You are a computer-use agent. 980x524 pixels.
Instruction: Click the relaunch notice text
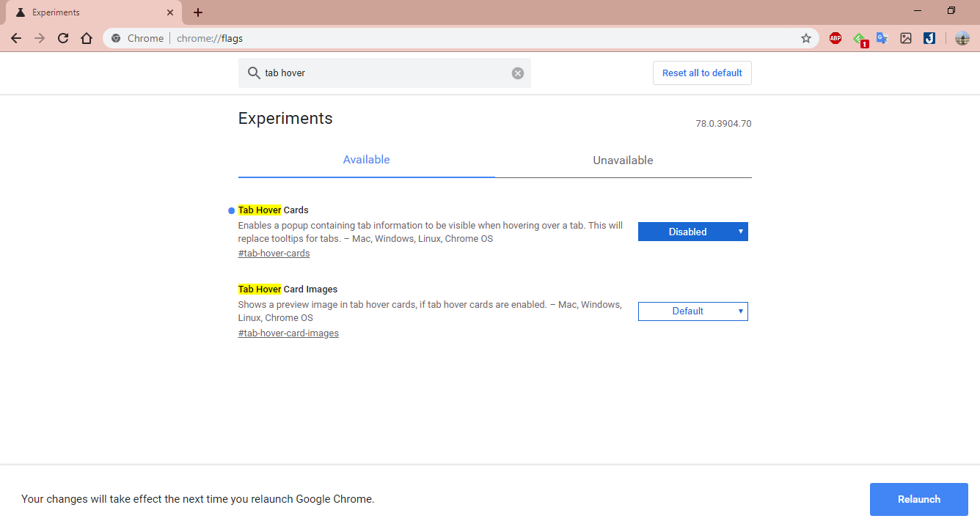pos(198,499)
